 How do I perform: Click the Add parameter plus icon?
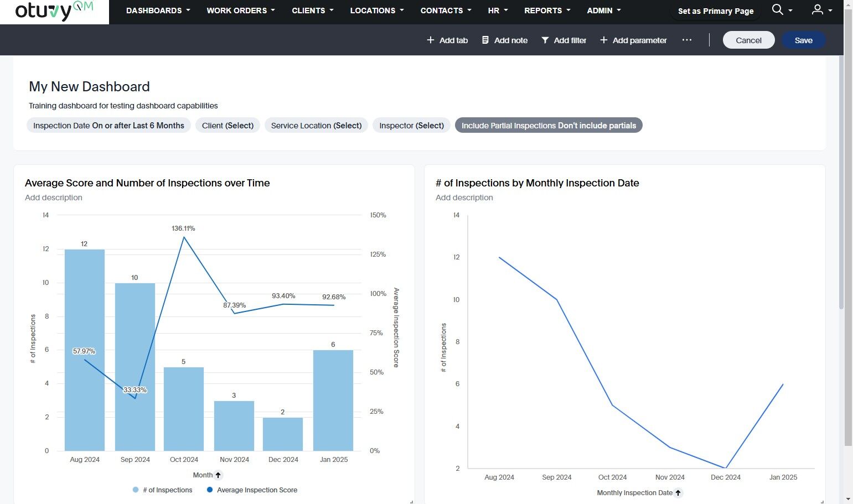point(604,40)
